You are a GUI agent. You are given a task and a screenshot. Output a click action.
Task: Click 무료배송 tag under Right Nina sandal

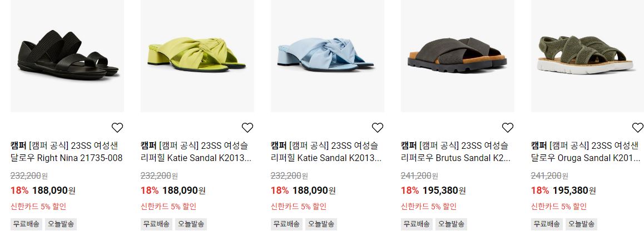point(26,224)
